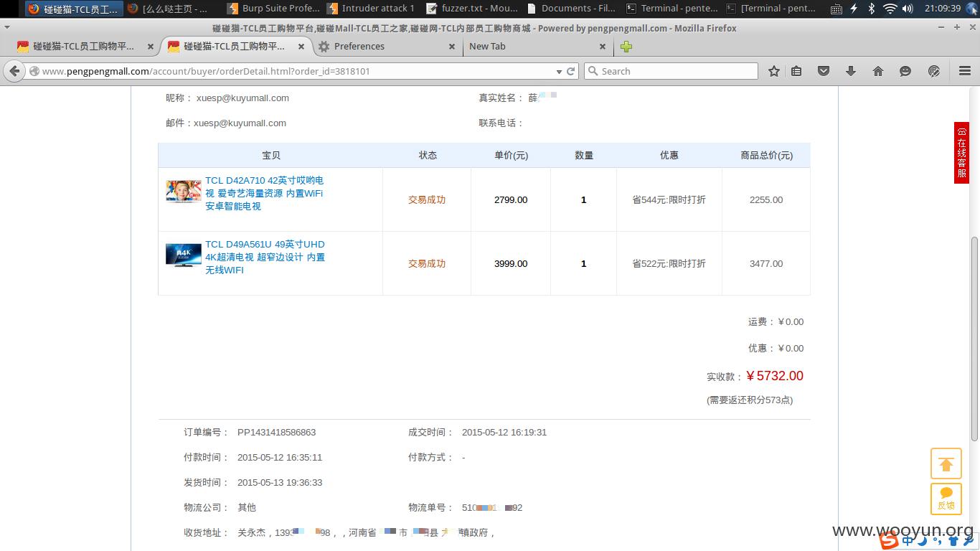Screen dimensions: 980x551
Task: Open Burp Suite Professional in the taskbar
Action: click(x=273, y=9)
